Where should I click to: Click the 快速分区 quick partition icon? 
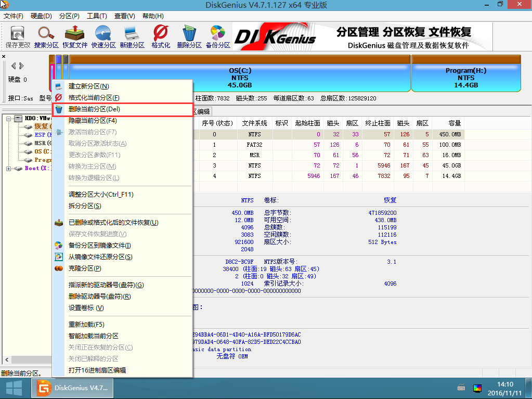103,37
